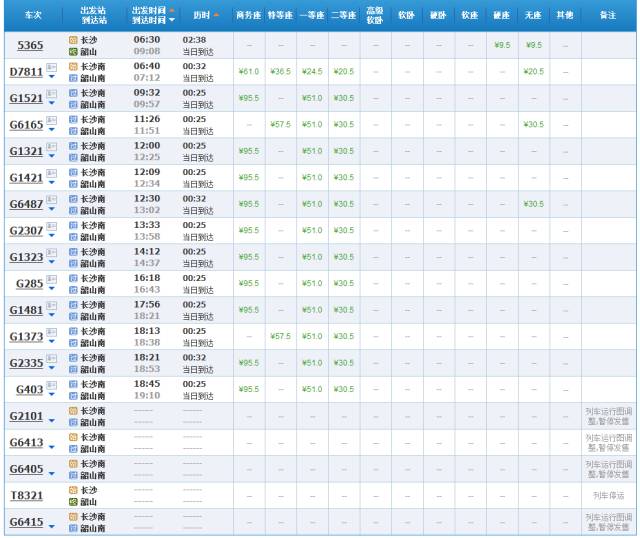
Task: Expand stop details arrow for train G2307
Action: [x=51, y=236]
